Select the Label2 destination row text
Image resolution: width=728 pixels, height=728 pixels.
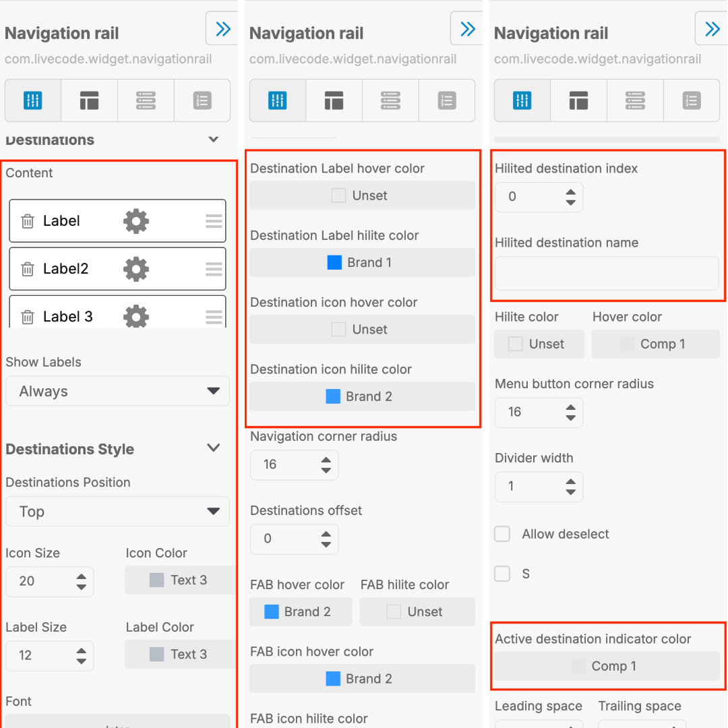click(x=65, y=269)
